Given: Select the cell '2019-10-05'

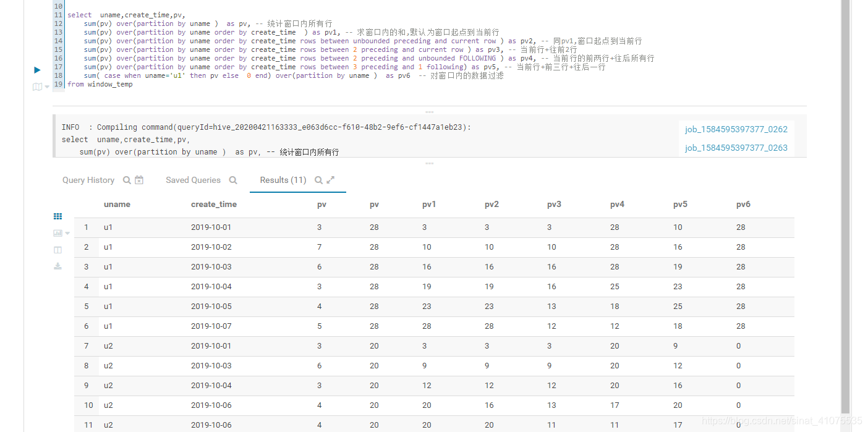Looking at the screenshot, I should click(x=211, y=306).
